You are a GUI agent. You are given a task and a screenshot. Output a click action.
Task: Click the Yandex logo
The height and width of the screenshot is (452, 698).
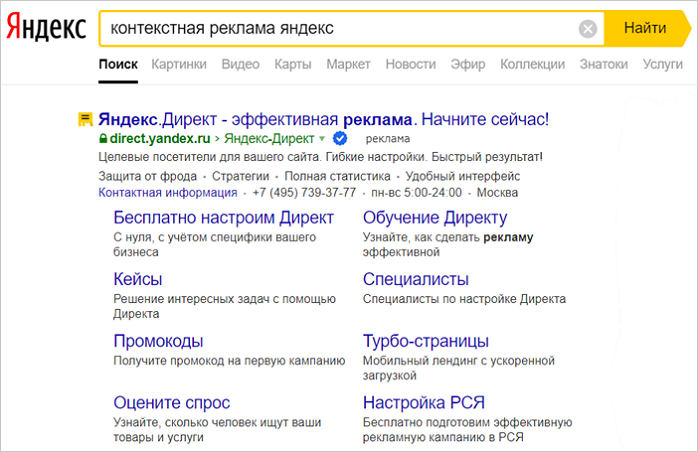click(46, 29)
